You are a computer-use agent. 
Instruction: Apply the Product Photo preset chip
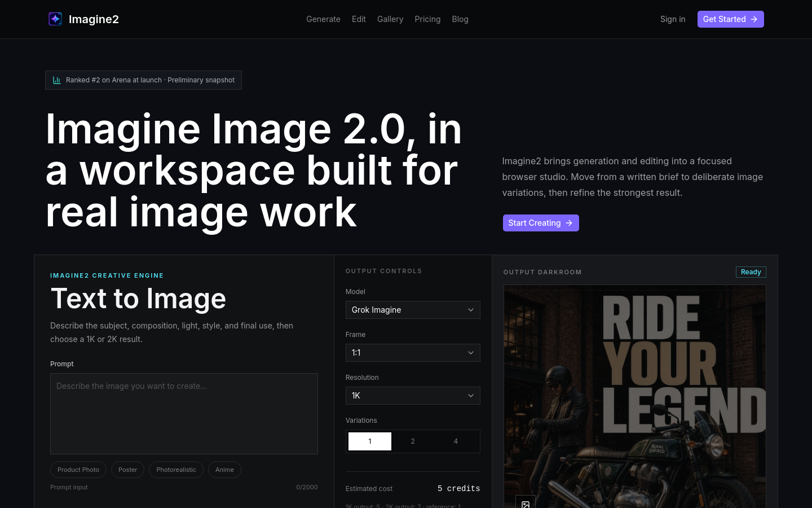(78, 470)
